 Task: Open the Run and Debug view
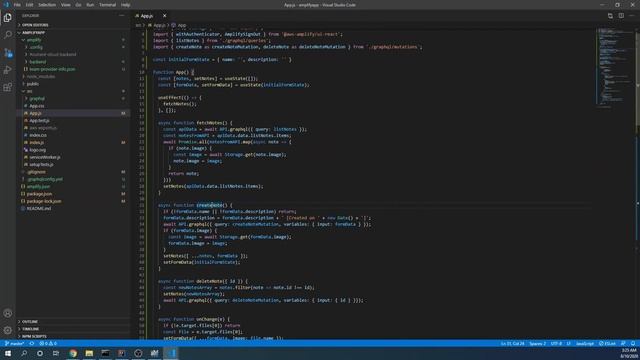click(x=7, y=70)
